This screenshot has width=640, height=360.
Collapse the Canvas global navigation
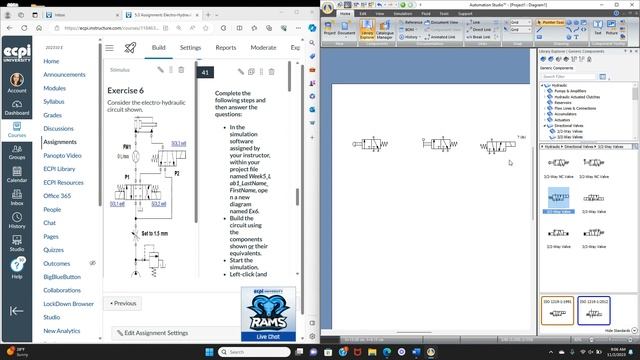click(x=16, y=311)
